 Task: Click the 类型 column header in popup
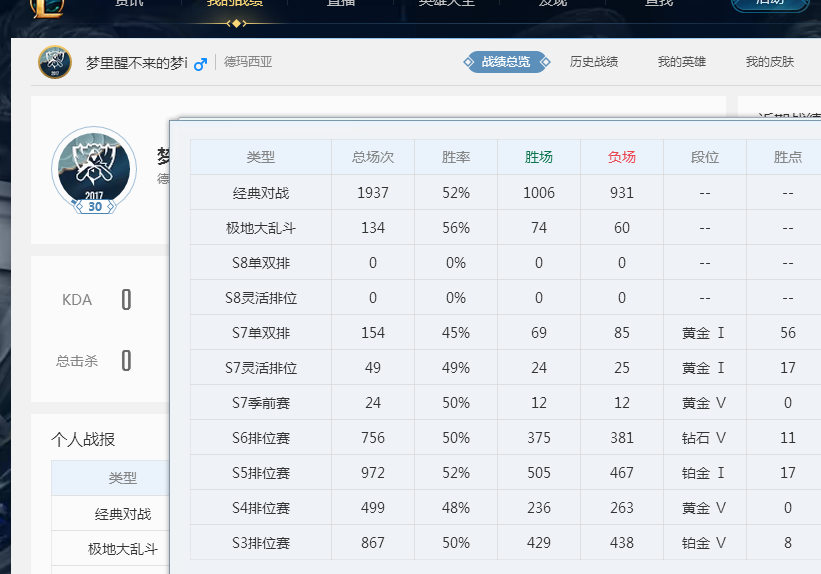pos(261,157)
